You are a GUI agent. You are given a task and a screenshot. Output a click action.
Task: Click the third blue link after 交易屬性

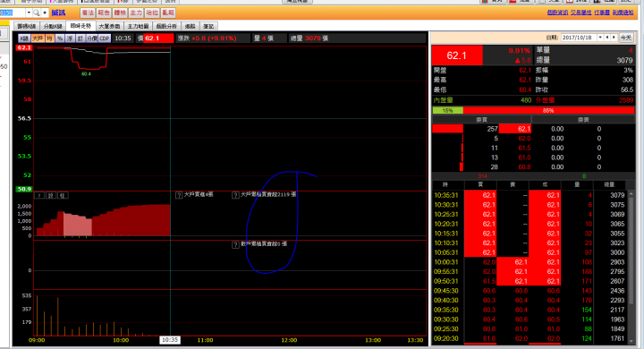(x=602, y=13)
